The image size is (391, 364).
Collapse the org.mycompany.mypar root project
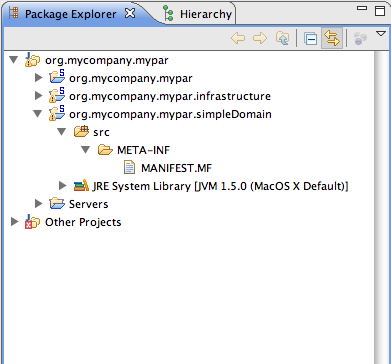pyautogui.click(x=13, y=60)
